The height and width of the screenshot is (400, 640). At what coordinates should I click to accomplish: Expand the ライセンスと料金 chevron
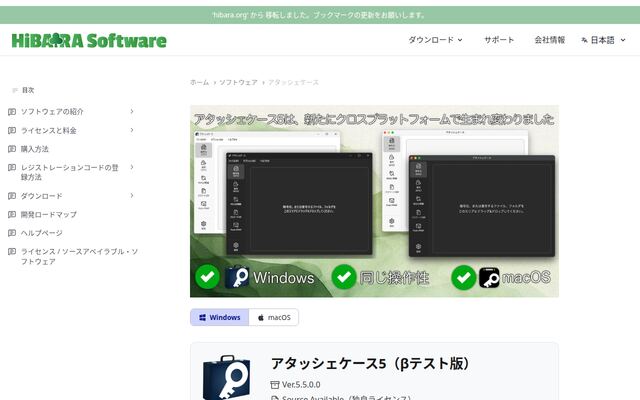click(132, 130)
